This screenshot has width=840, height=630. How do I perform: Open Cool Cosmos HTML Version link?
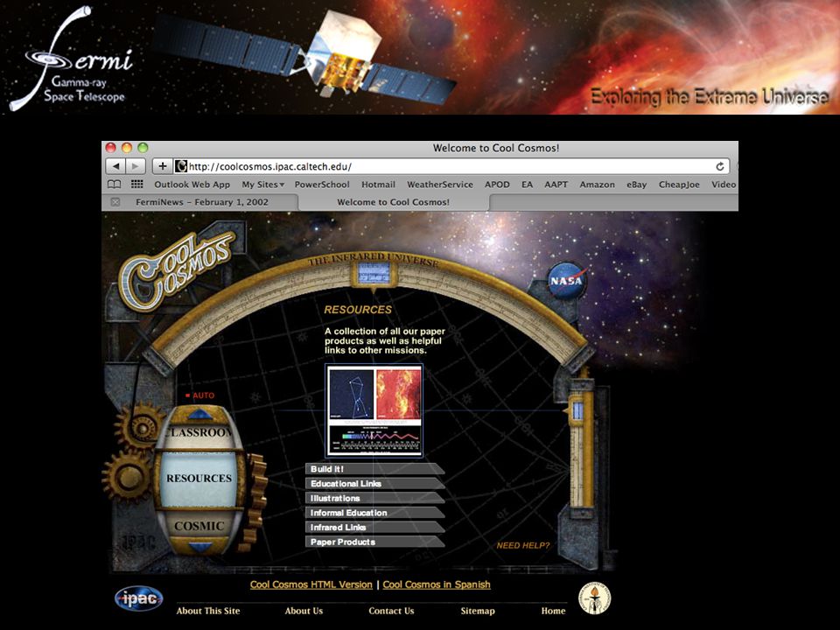(x=311, y=584)
